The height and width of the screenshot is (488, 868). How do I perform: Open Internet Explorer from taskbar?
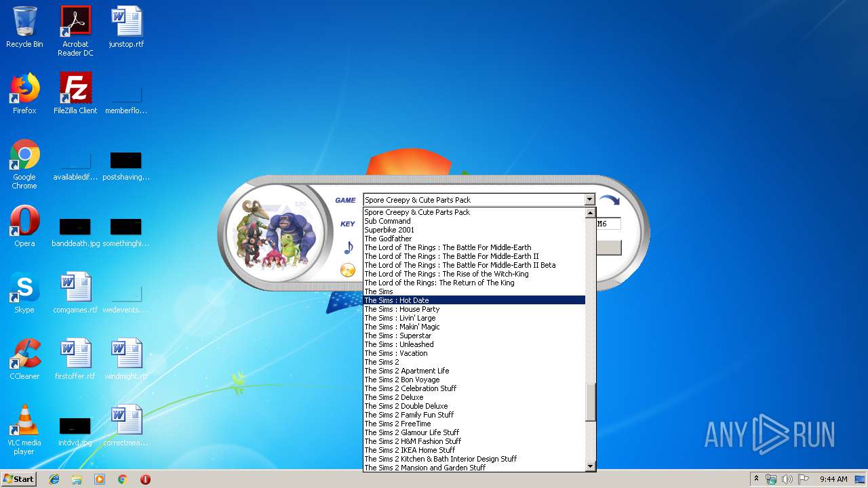point(54,479)
